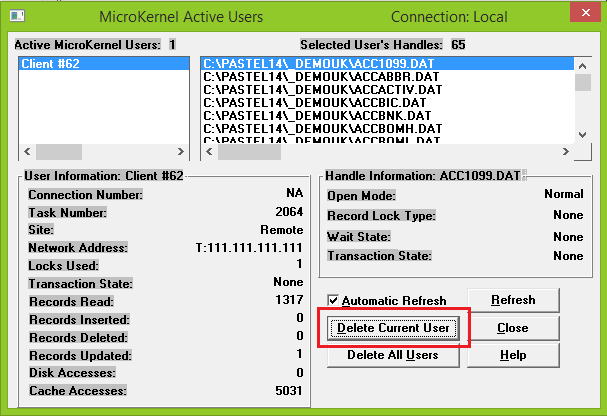The height and width of the screenshot is (416, 607).
Task: Open Help for this dialog
Action: click(513, 355)
